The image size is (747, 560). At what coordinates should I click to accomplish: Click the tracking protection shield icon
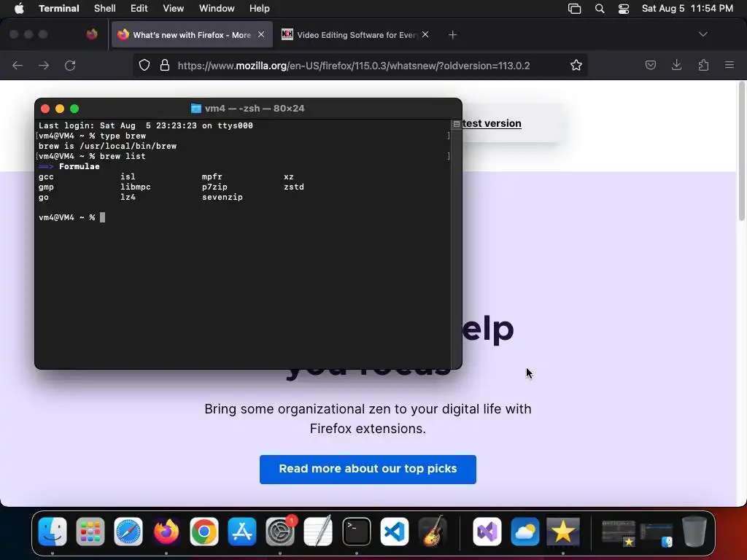coord(144,65)
